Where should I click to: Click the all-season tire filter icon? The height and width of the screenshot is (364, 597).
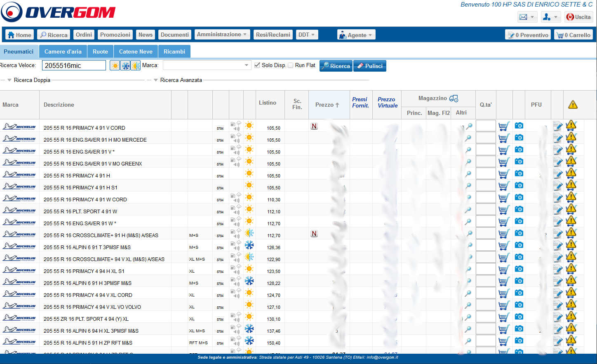click(x=136, y=65)
